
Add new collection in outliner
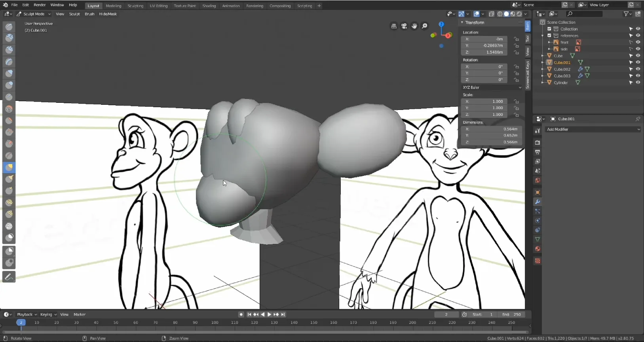pos(638,14)
